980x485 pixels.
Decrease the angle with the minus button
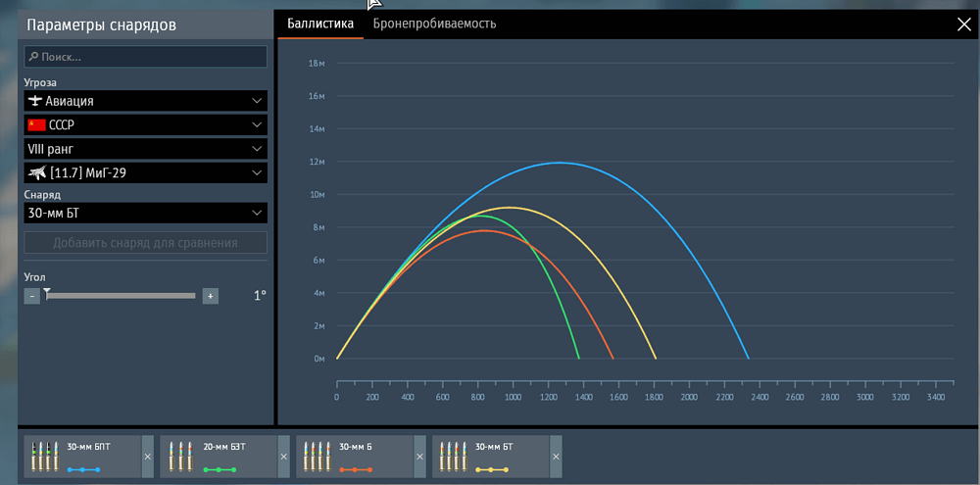tap(31, 296)
